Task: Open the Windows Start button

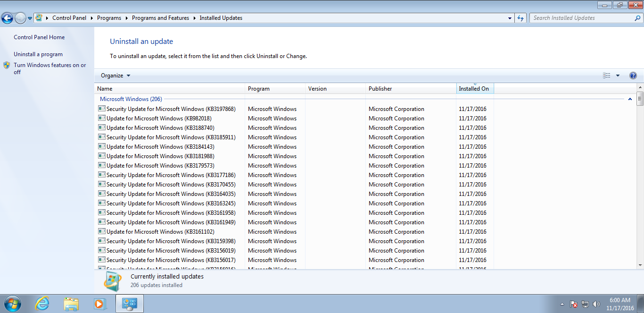Action: 12,304
